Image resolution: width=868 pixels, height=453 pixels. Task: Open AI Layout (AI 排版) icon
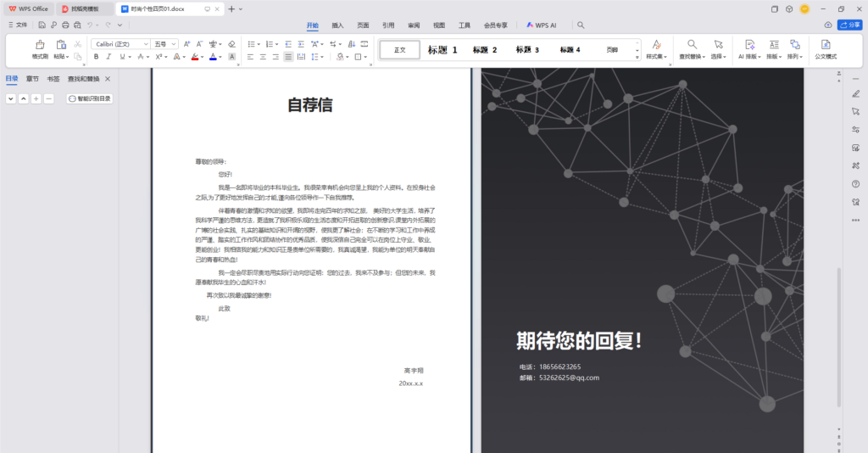coord(749,44)
